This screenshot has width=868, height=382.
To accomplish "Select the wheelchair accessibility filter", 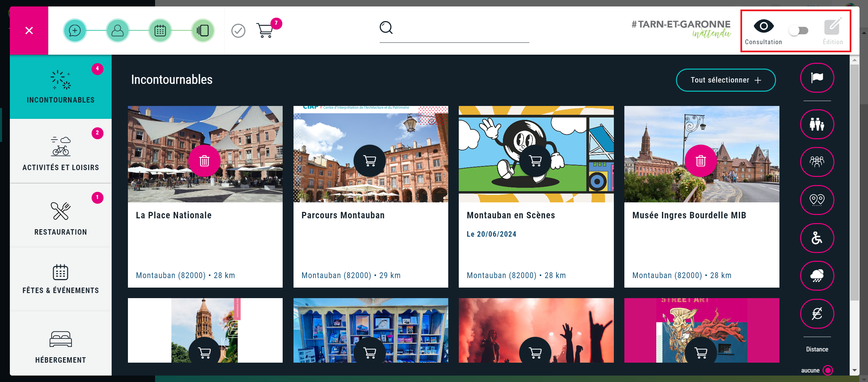I will (817, 238).
